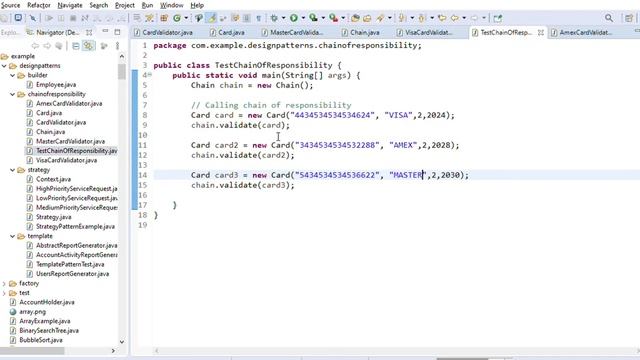The height and width of the screenshot is (360, 640).
Task: Select MasterCardValidator.java in Navigator tree
Action: point(70,141)
